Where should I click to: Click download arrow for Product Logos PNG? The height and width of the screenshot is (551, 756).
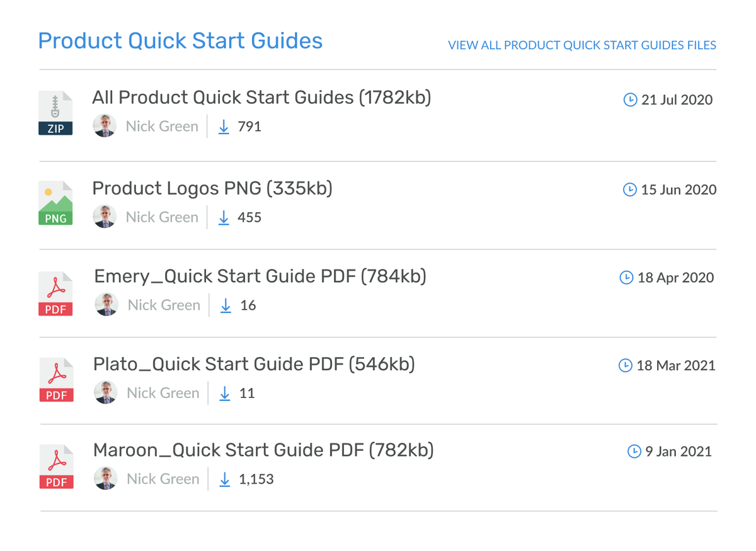(x=224, y=217)
